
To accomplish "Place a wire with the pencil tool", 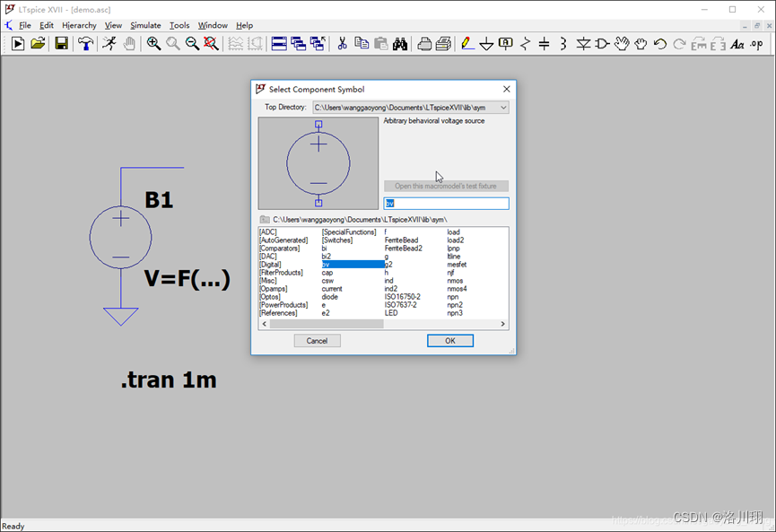I will [467, 43].
